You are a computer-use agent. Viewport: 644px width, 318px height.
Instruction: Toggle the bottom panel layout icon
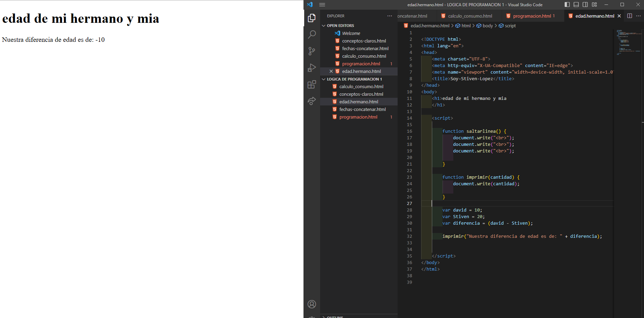pyautogui.click(x=576, y=5)
